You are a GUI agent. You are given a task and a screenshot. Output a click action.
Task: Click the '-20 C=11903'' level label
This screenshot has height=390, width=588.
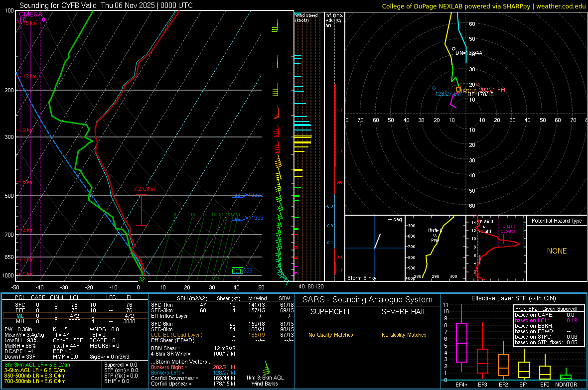248,218
